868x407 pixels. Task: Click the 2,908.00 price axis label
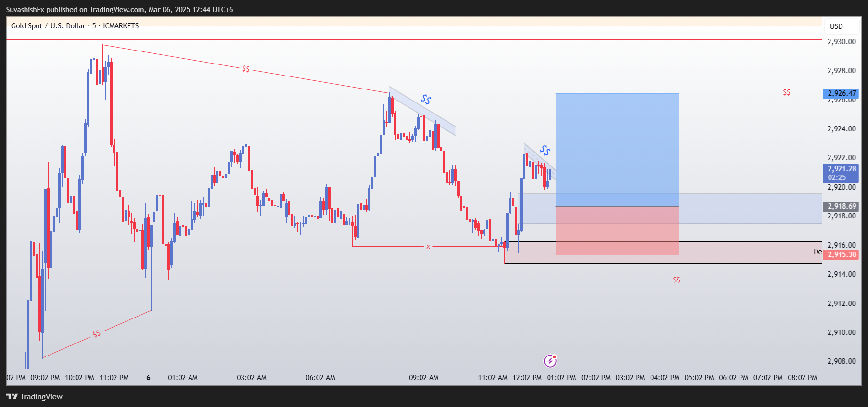(x=842, y=361)
